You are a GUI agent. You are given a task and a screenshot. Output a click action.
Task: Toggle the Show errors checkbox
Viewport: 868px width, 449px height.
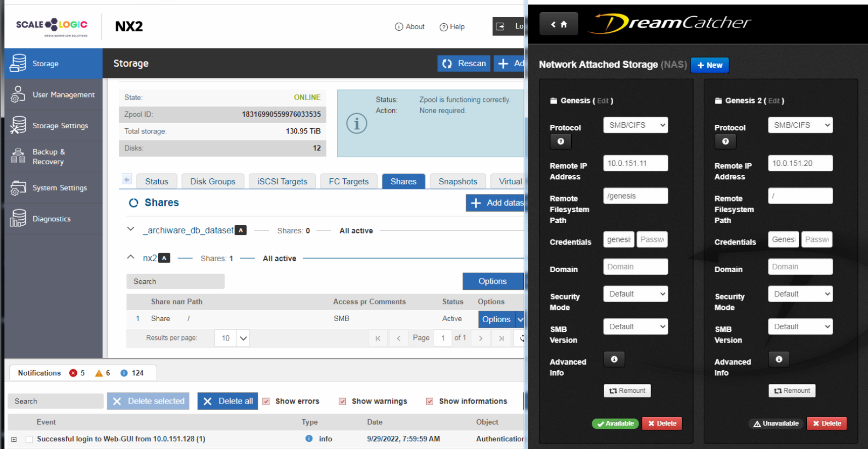point(266,401)
